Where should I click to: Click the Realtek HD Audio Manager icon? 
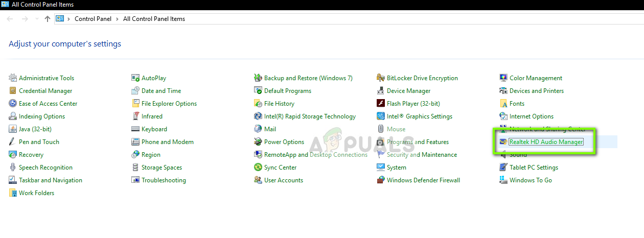pos(503,141)
